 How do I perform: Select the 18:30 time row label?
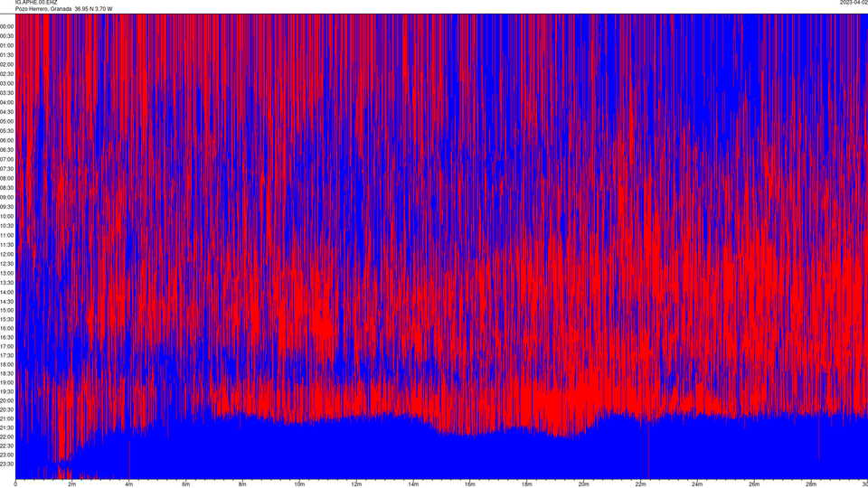6,373
